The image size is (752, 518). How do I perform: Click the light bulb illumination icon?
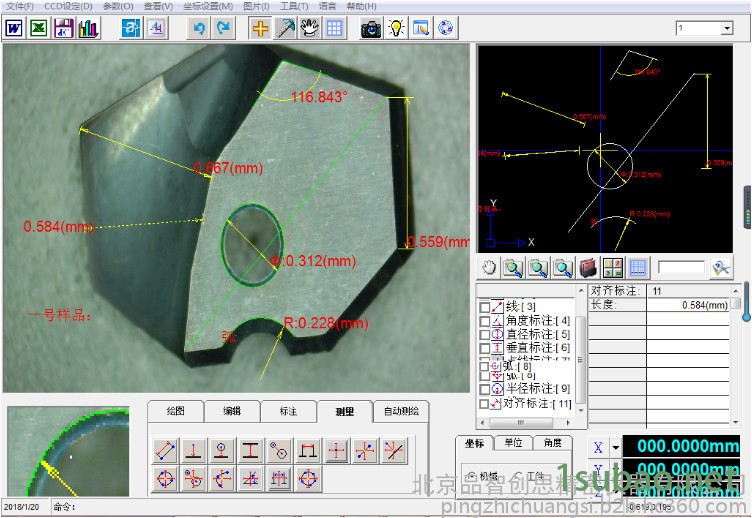(396, 28)
